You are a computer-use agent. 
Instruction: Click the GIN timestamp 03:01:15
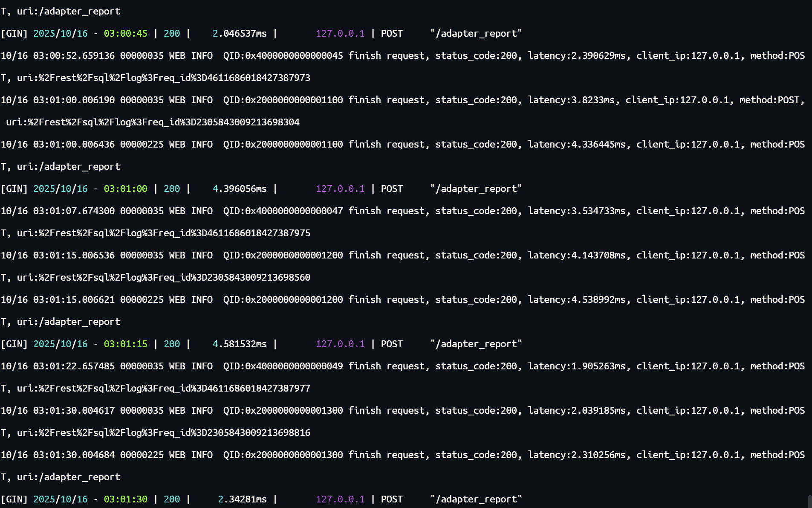pos(125,344)
